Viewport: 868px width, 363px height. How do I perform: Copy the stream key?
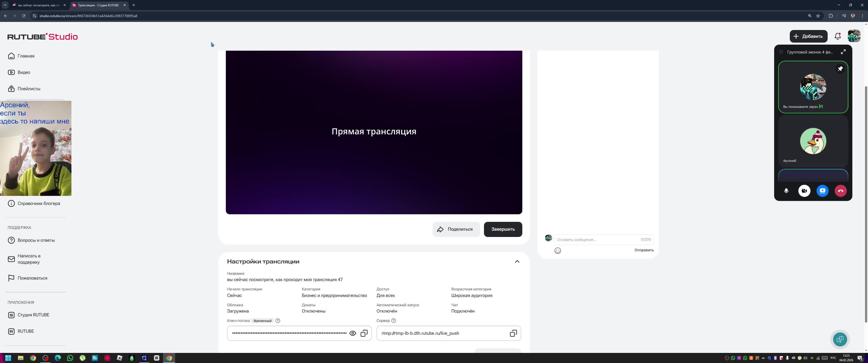click(364, 333)
